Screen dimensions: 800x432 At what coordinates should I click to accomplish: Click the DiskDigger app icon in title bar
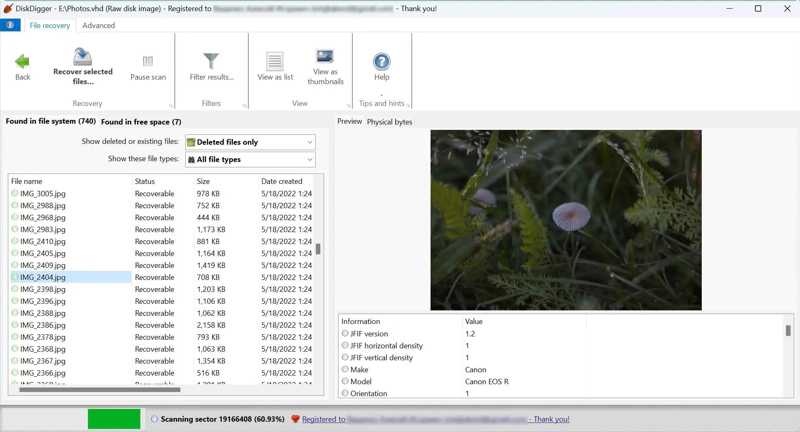tap(9, 9)
